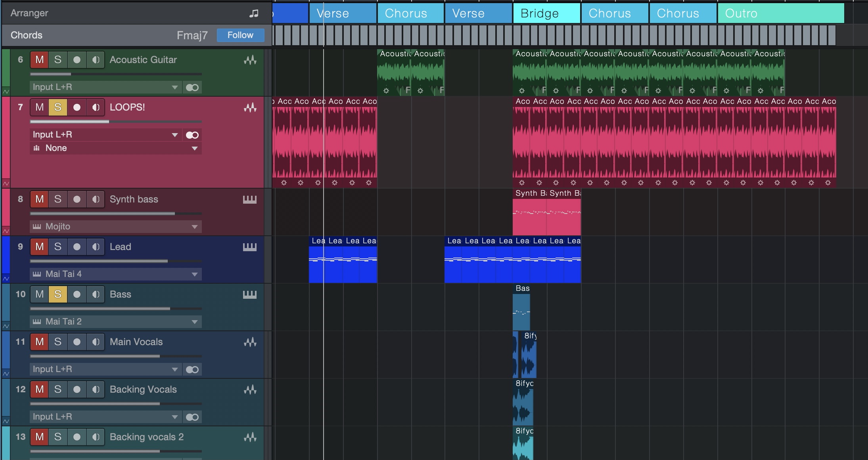Mute the Bass track
Viewport: 868px width, 460px height.
click(40, 294)
